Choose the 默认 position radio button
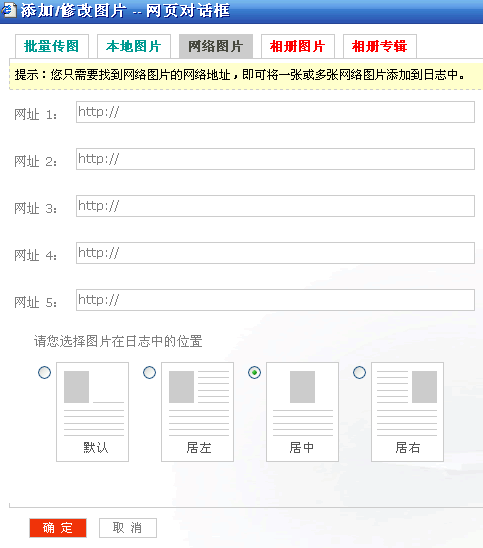Screen dimensions: 483x548 pos(44,373)
